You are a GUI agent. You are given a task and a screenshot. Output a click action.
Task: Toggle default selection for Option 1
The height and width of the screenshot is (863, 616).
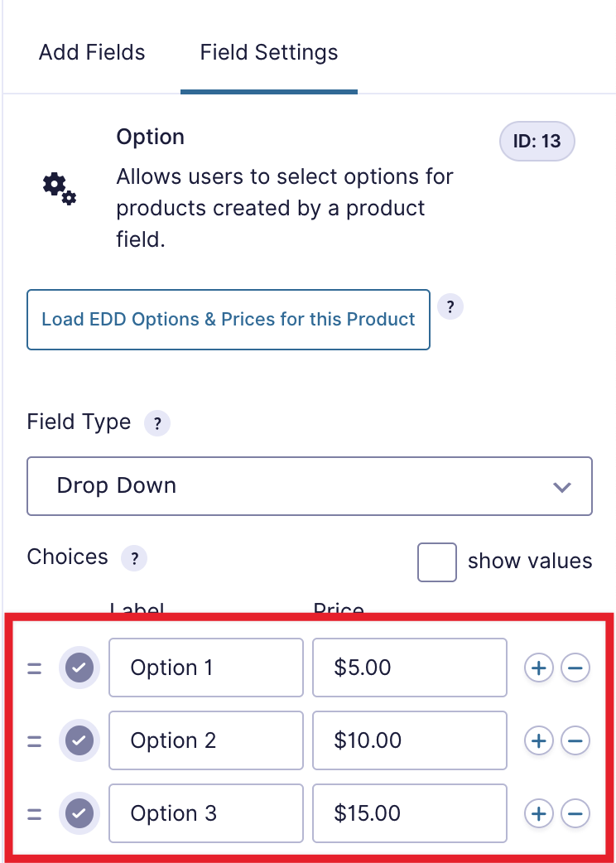pos(79,668)
